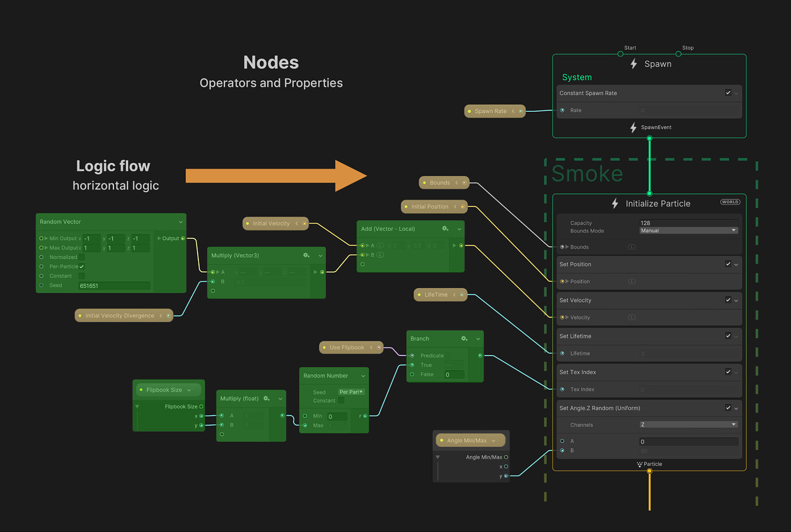The width and height of the screenshot is (791, 532).
Task: Open the Bounds Mode dropdown set to Manual
Action: point(688,230)
